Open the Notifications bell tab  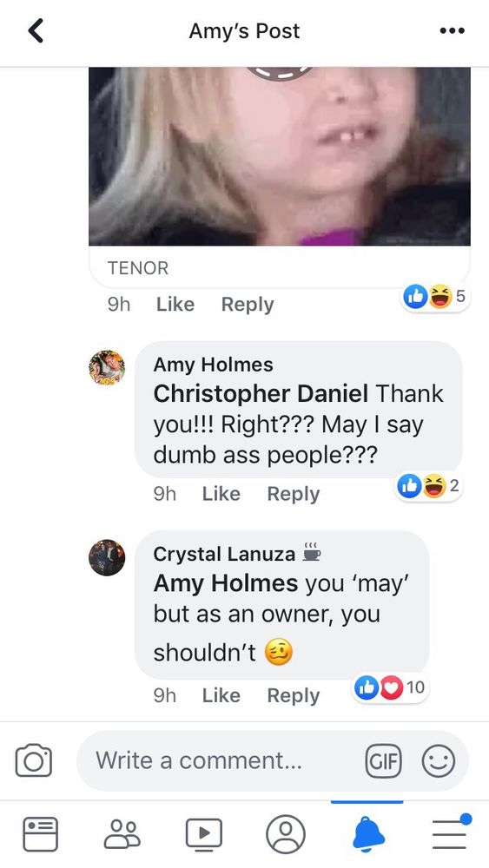coord(368,833)
